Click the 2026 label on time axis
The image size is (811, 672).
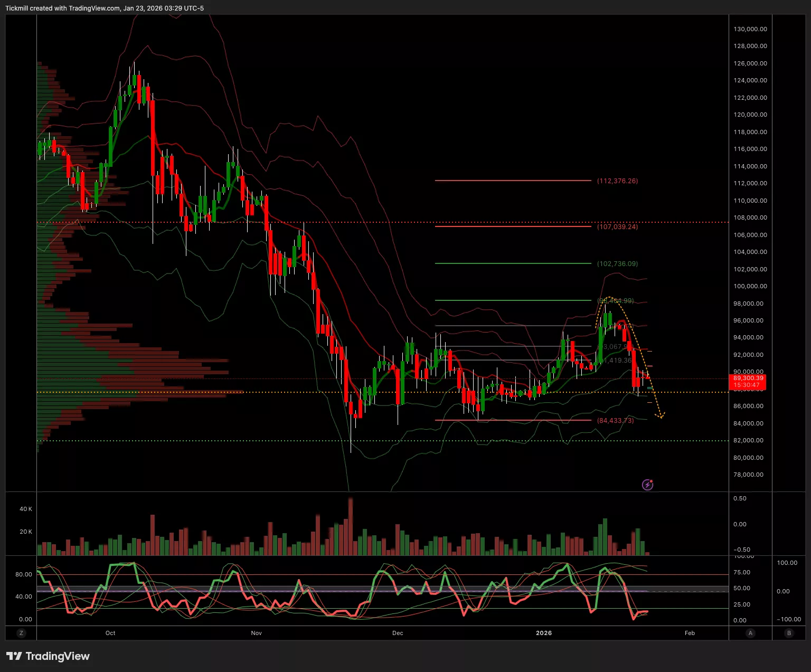coord(544,633)
